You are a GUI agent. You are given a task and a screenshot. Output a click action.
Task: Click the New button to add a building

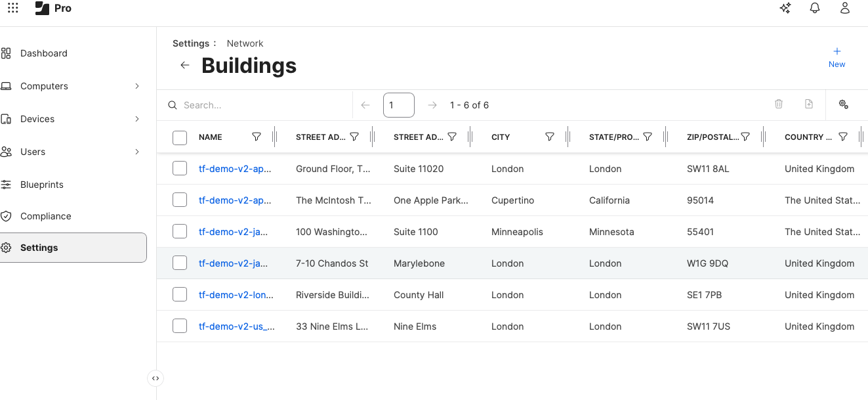click(837, 57)
